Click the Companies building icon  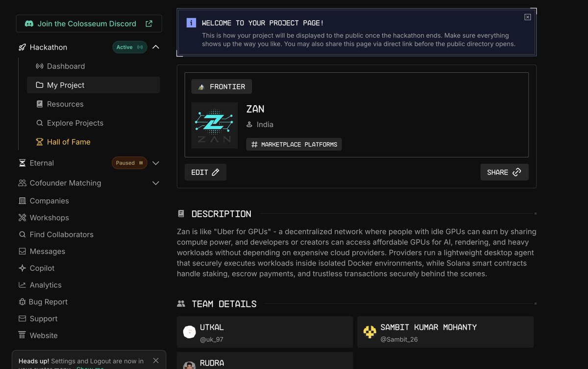[22, 201]
